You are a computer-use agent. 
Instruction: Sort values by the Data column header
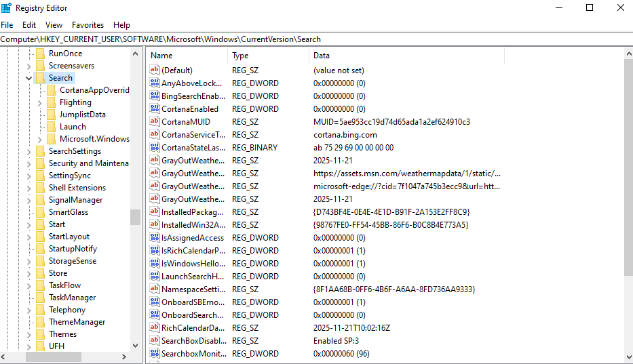point(407,56)
